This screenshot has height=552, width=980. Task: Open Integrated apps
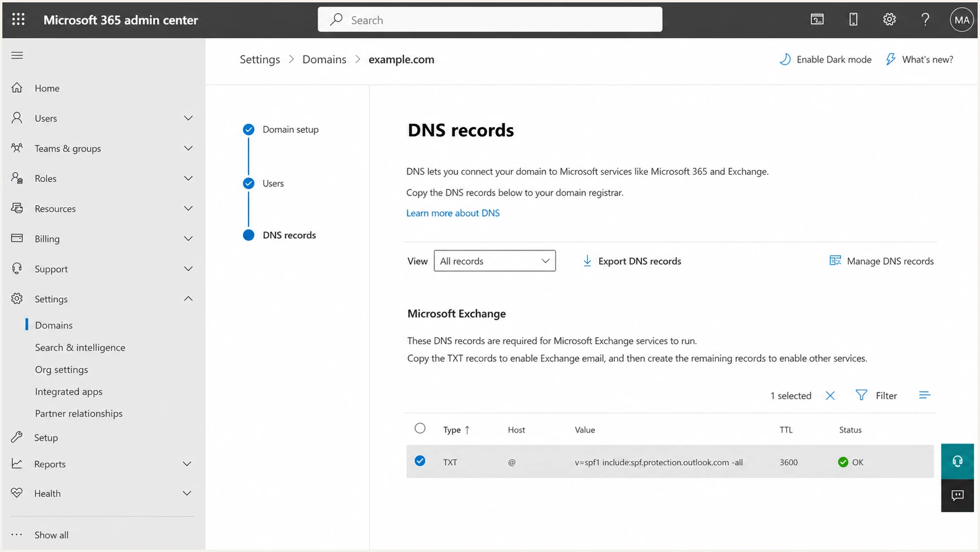pos(69,391)
